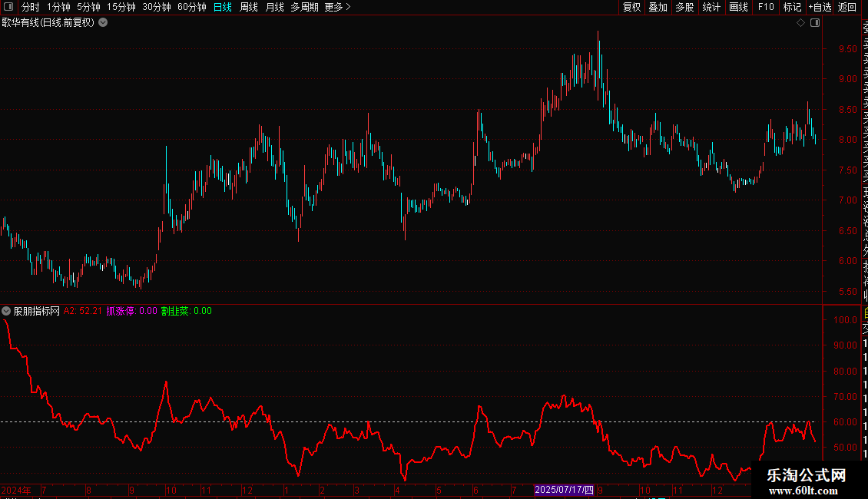The image size is (868, 499).
Task: Click the 股朋指标网 indicator name
Action: click(37, 311)
